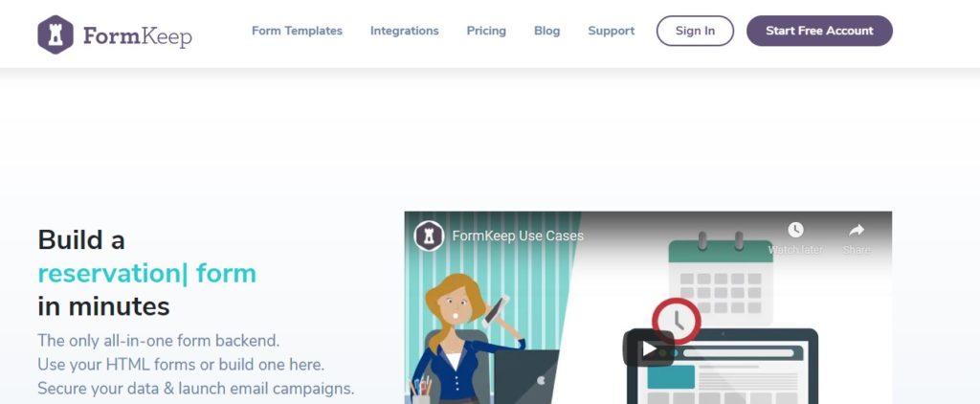Click the red clock graphic in video

[677, 320]
